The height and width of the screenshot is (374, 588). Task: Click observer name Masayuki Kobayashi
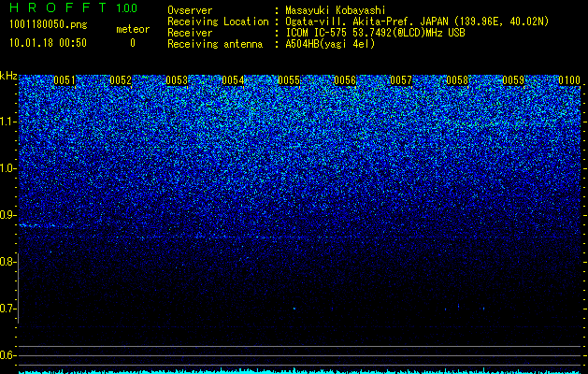coord(335,10)
